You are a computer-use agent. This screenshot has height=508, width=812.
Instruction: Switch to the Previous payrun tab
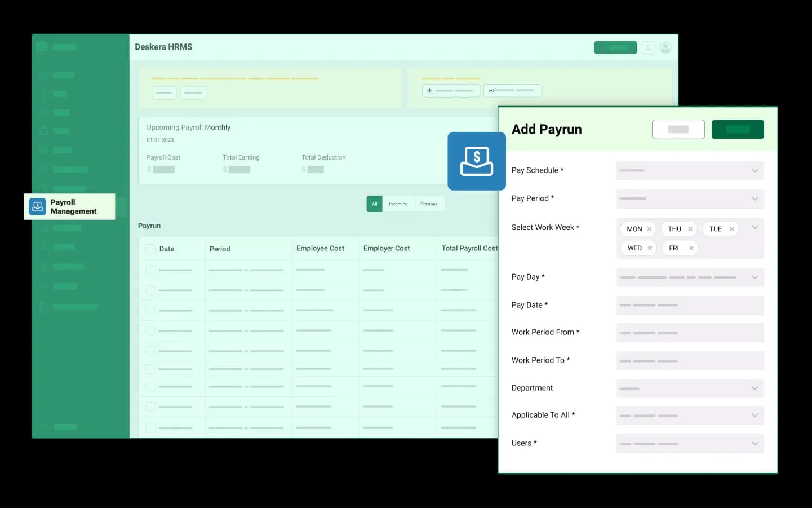pos(429,204)
